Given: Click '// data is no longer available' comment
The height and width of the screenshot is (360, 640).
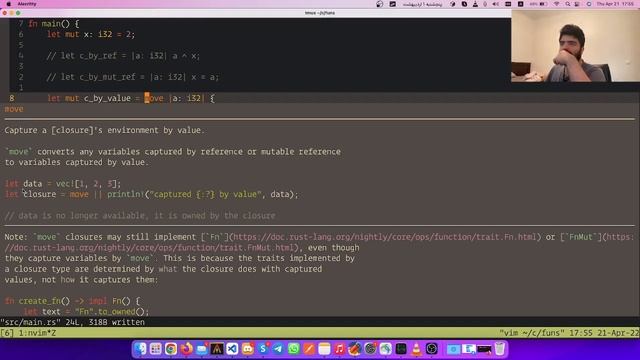Looking at the screenshot, I should coord(140,216).
